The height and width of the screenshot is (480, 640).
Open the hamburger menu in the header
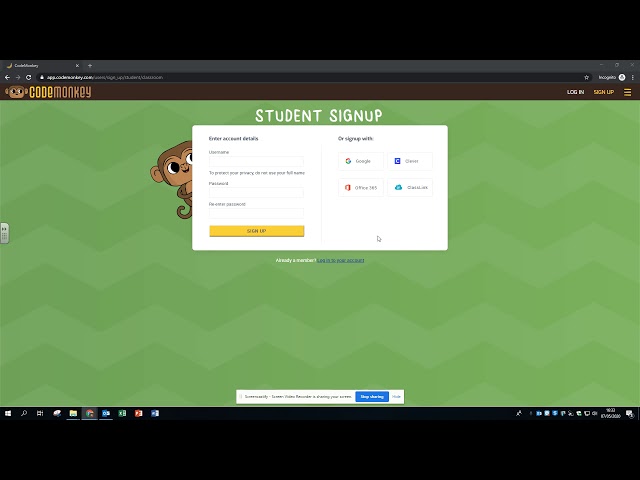(627, 92)
